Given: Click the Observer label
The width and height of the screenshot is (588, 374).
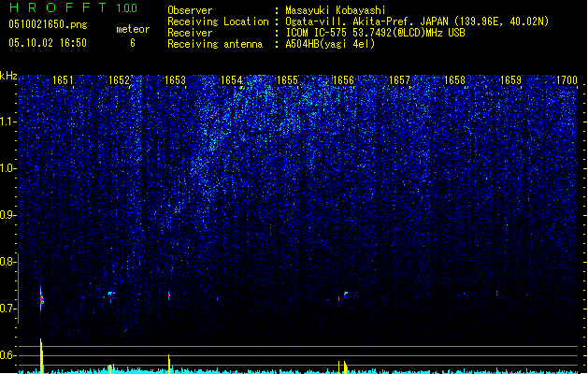Looking at the screenshot, I should [x=190, y=10].
